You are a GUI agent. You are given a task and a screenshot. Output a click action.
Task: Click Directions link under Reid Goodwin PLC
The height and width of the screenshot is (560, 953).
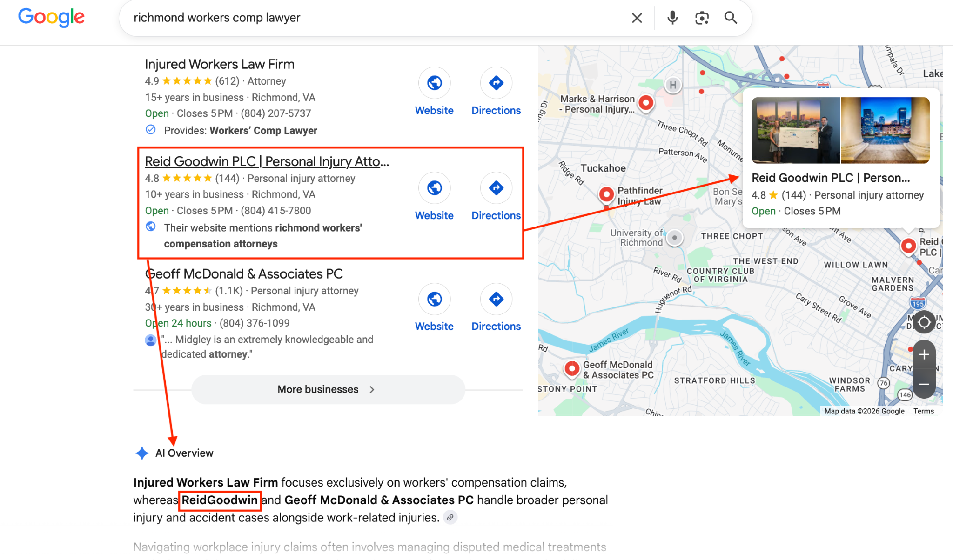(x=496, y=215)
